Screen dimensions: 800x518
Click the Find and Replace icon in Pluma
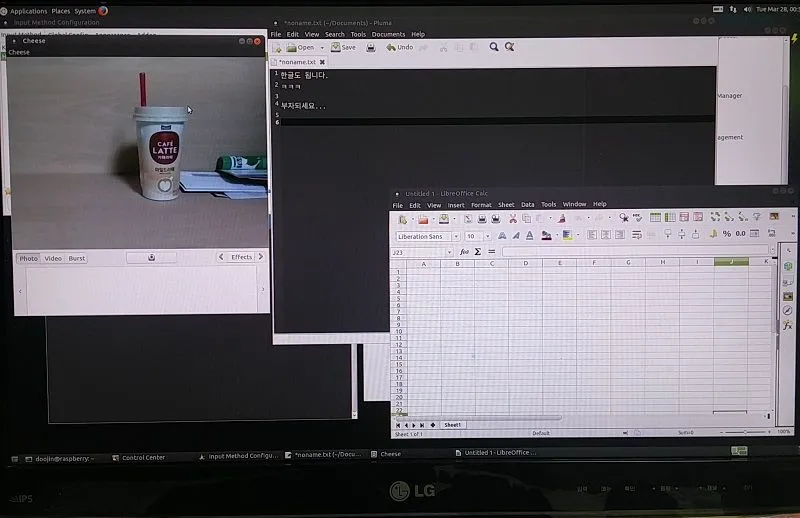click(x=509, y=47)
